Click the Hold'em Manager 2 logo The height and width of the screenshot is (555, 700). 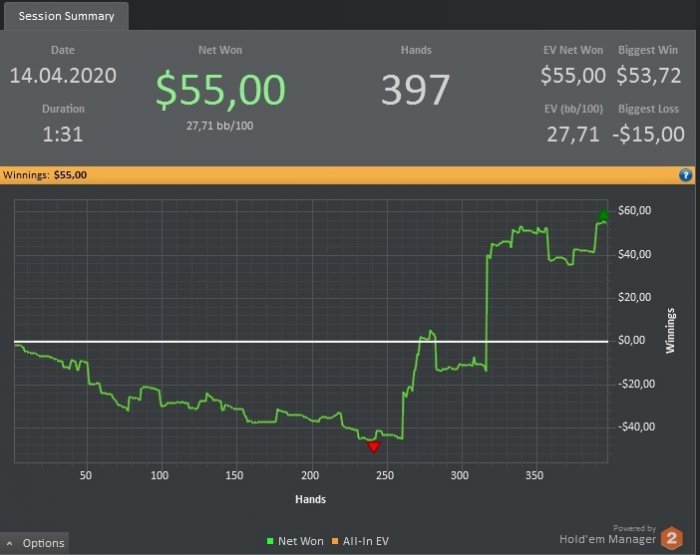672,538
